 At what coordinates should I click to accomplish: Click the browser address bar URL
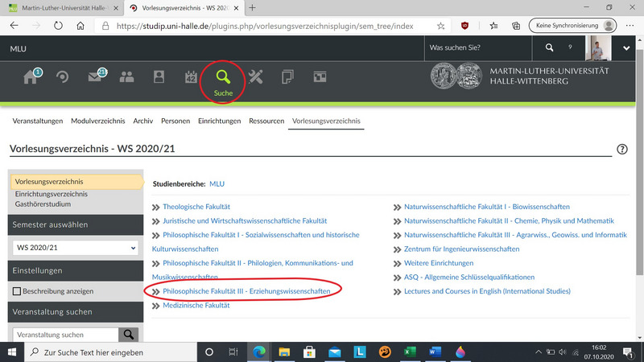pos(265,26)
